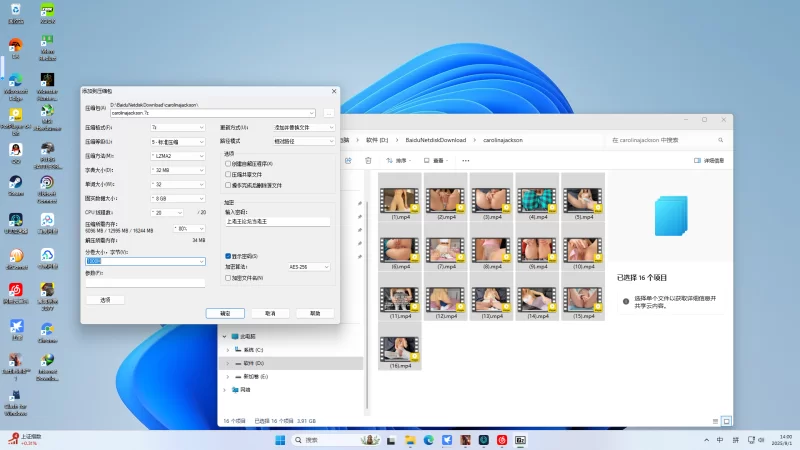Viewport: 800px width, 450px height.
Task: Click the password input field
Action: (x=278, y=221)
